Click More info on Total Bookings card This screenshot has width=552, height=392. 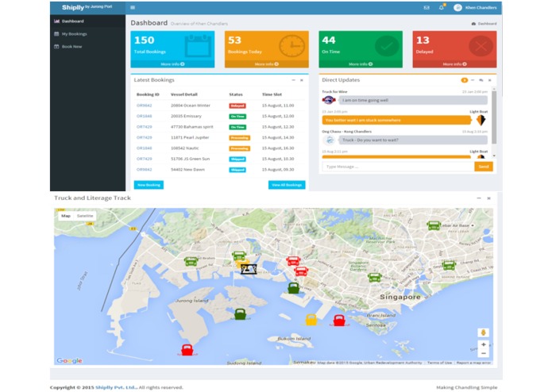coord(172,64)
